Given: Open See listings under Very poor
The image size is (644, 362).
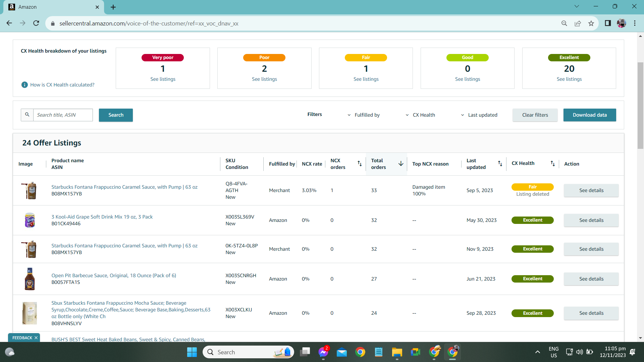Looking at the screenshot, I should [163, 79].
